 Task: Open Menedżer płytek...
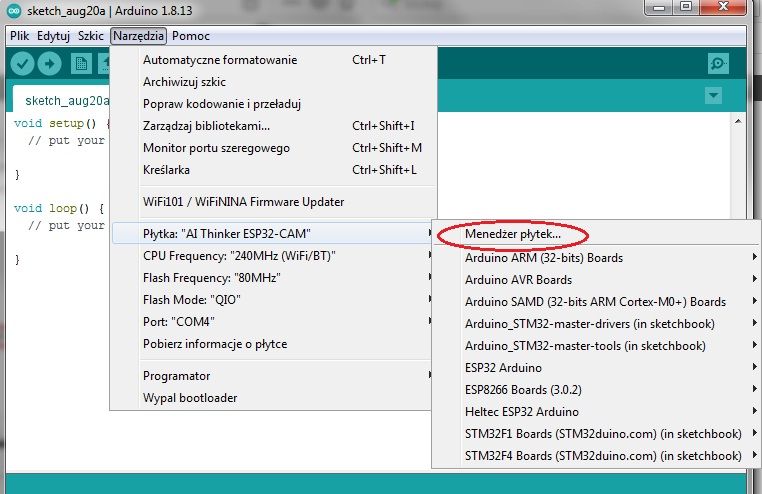tap(597, 234)
